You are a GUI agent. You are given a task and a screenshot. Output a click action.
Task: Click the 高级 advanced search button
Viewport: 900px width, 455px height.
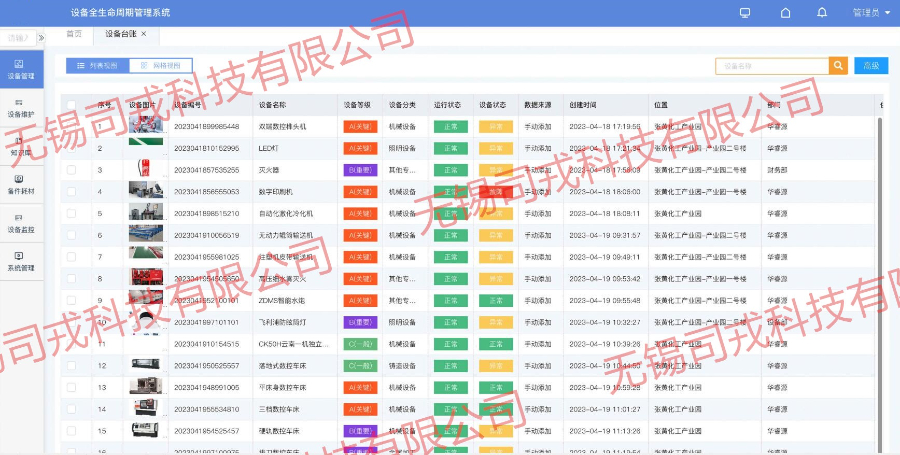pyautogui.click(x=870, y=66)
